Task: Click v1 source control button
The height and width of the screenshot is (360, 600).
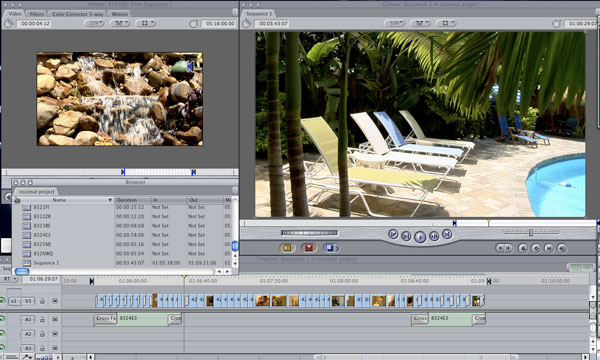Action: tap(14, 301)
